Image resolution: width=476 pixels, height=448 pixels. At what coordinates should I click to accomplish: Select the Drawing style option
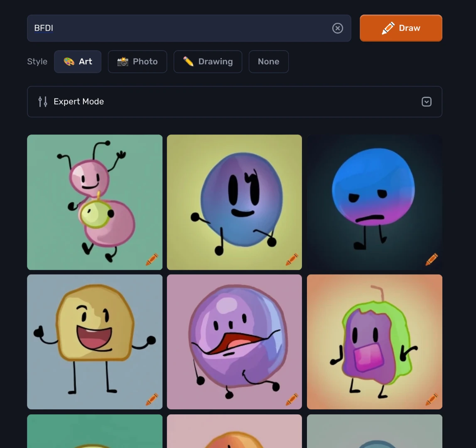tap(208, 61)
